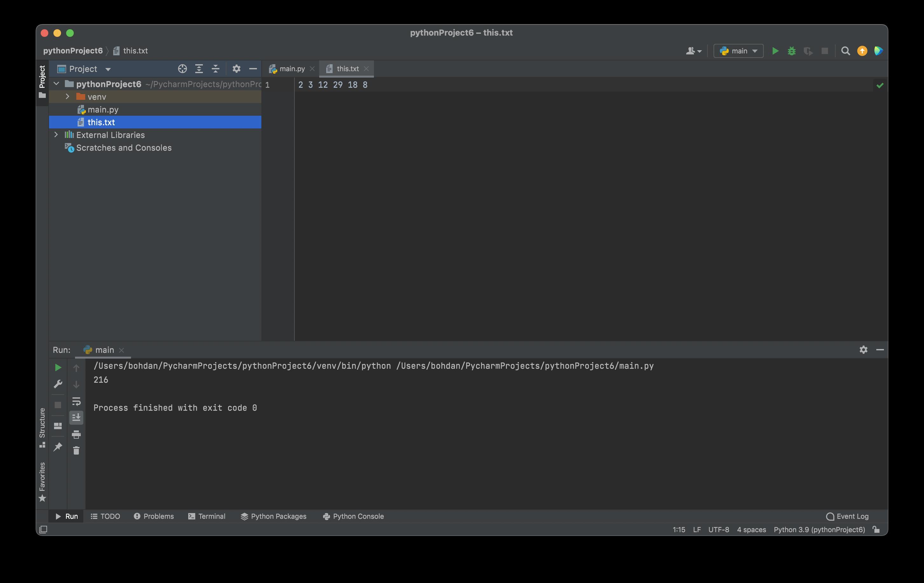Toggle pin tab in Run panel
This screenshot has width=924, height=583.
pyautogui.click(x=58, y=446)
